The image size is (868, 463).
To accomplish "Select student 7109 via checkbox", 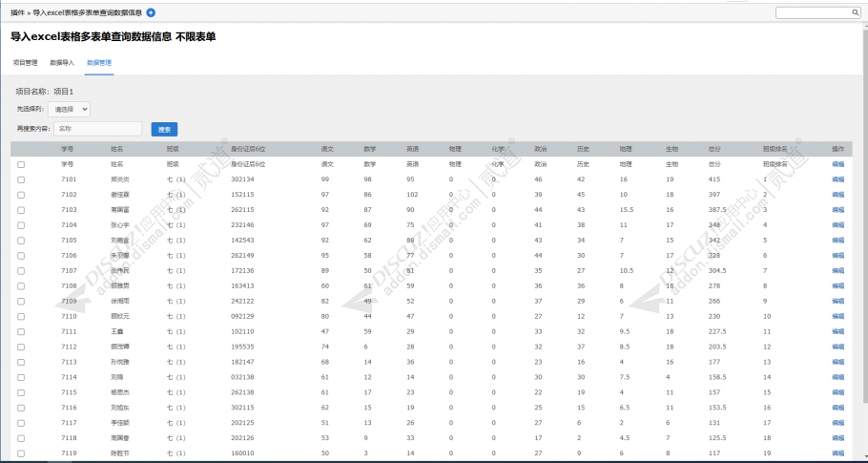I will [21, 302].
